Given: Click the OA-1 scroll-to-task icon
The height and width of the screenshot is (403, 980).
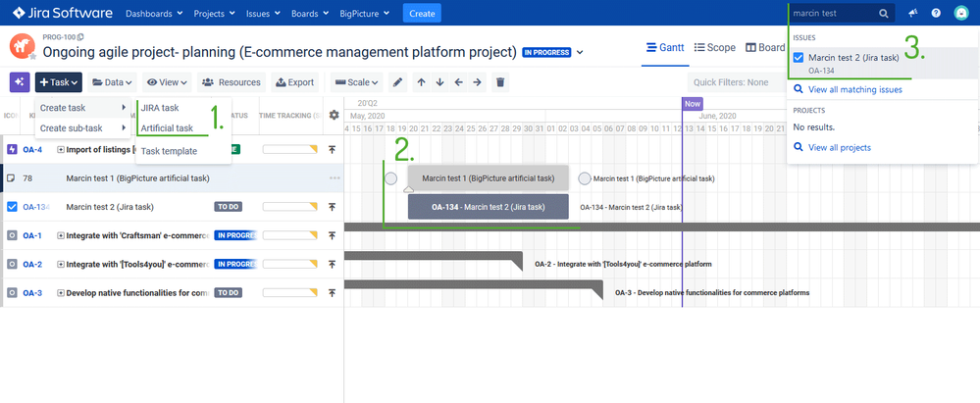Looking at the screenshot, I should (x=332, y=235).
